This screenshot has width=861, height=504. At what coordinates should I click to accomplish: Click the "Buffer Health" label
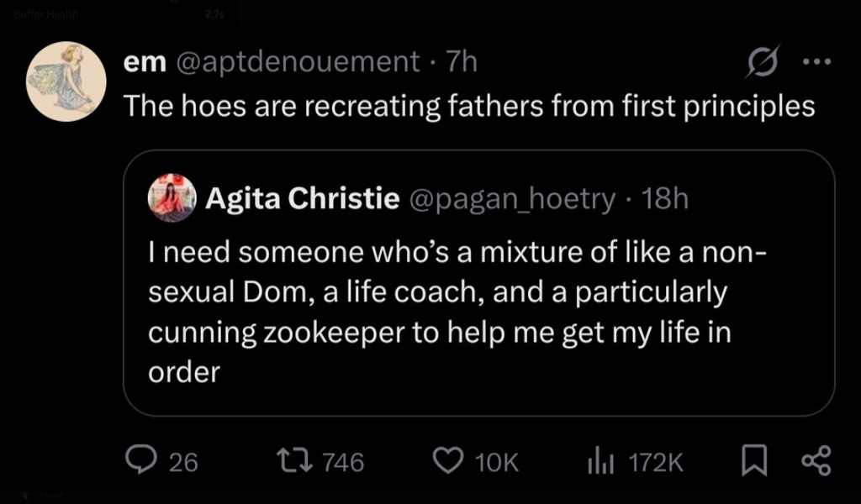(x=46, y=13)
